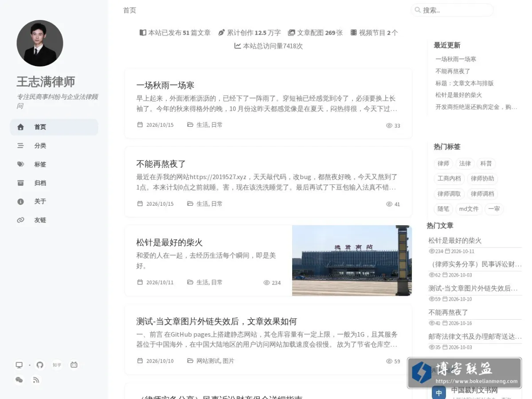Go to 首页 in the sidebar
This screenshot has width=532, height=399.
click(54, 127)
